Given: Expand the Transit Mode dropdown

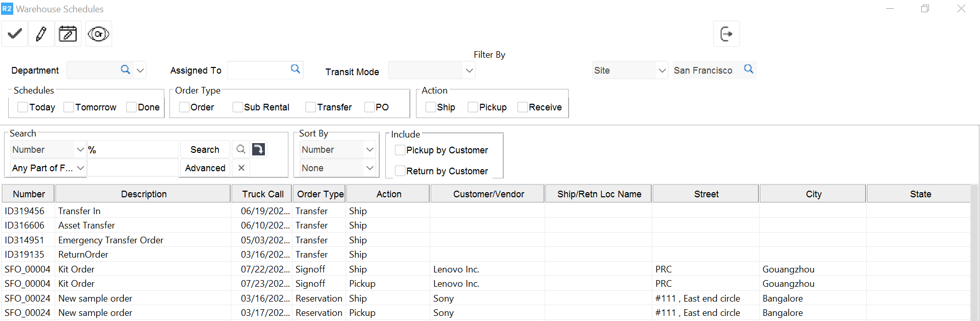Looking at the screenshot, I should click(x=469, y=71).
